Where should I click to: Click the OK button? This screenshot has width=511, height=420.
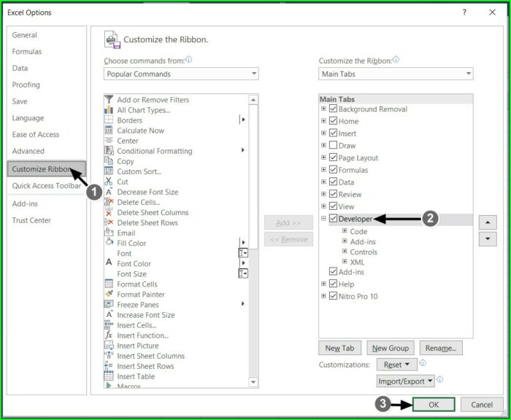click(434, 405)
